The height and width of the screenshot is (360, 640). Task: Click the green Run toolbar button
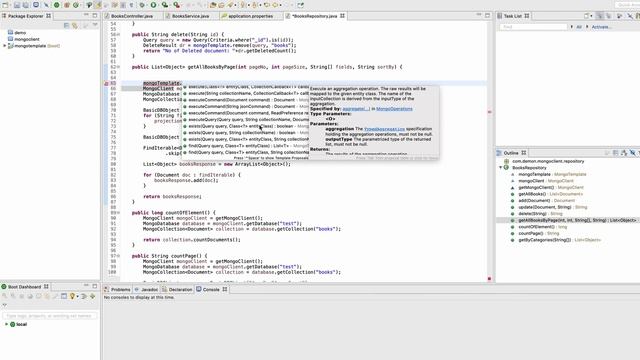(153, 5)
